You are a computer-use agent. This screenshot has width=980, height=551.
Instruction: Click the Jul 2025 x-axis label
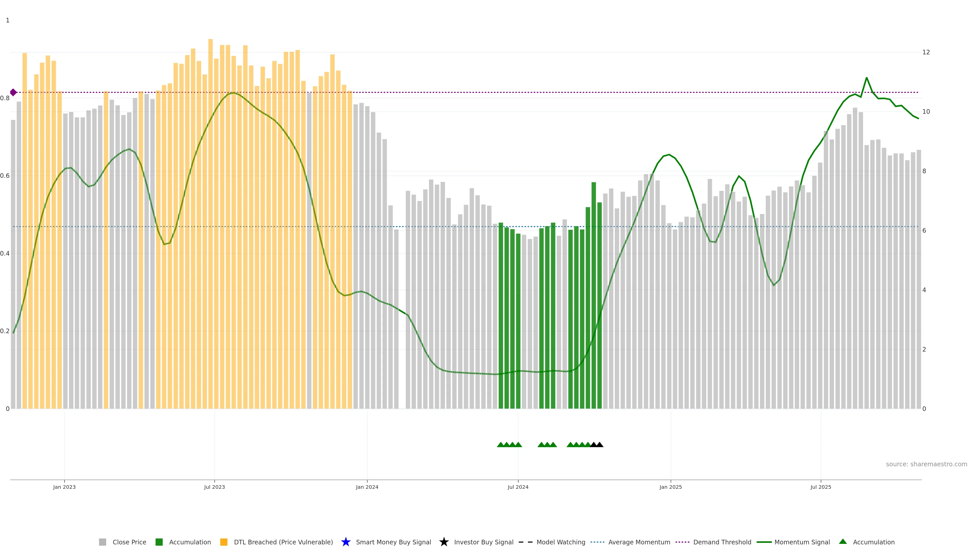[820, 487]
